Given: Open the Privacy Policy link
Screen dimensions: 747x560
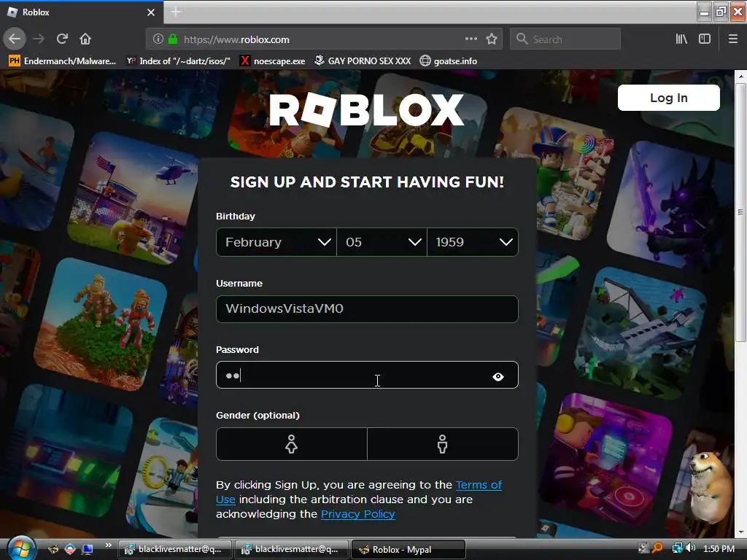Looking at the screenshot, I should pyautogui.click(x=357, y=514).
